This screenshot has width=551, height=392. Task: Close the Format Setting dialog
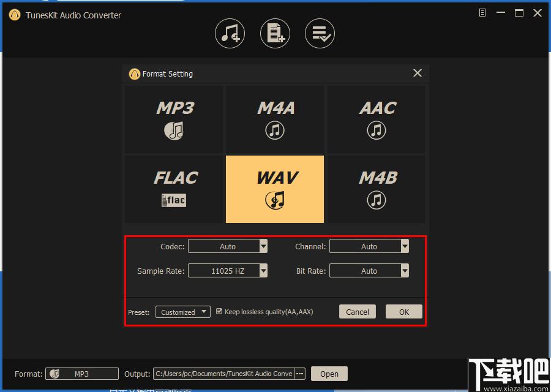pyautogui.click(x=417, y=73)
